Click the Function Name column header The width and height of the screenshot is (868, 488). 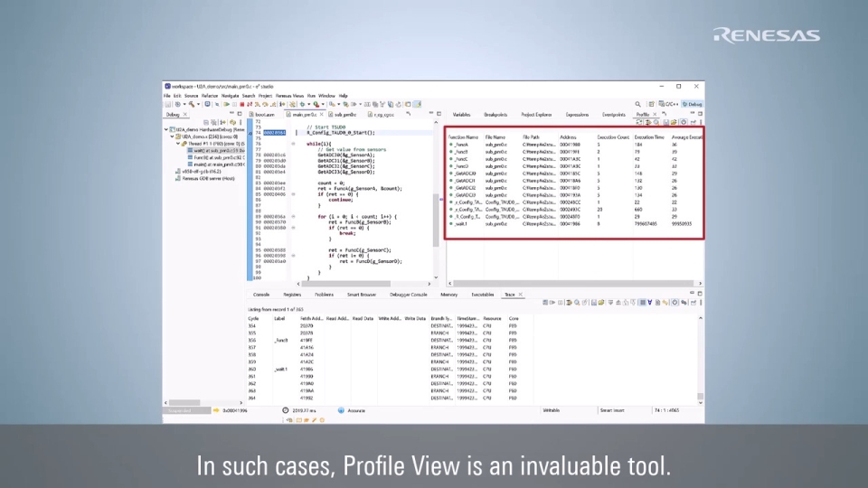[463, 137]
